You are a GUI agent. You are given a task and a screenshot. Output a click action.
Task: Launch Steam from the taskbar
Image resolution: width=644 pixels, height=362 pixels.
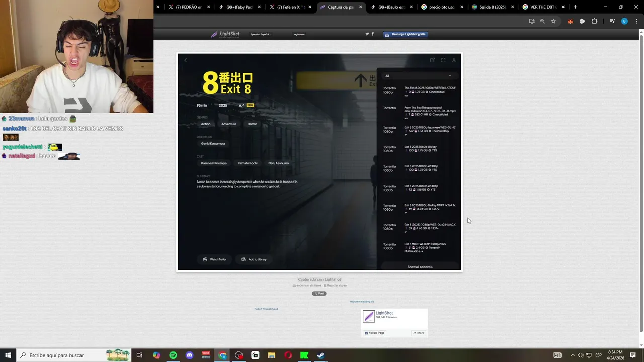[x=320, y=355]
